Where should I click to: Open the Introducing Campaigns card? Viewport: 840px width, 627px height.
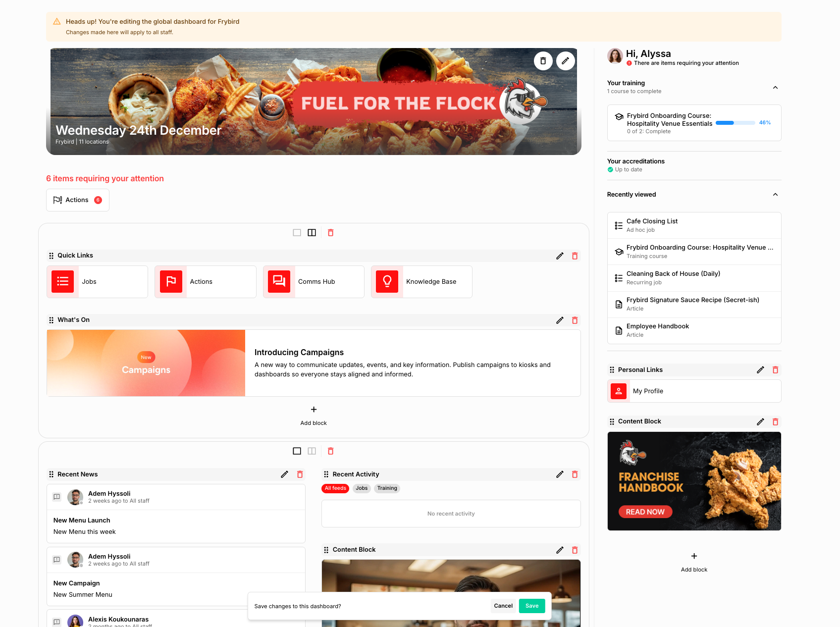click(314, 363)
